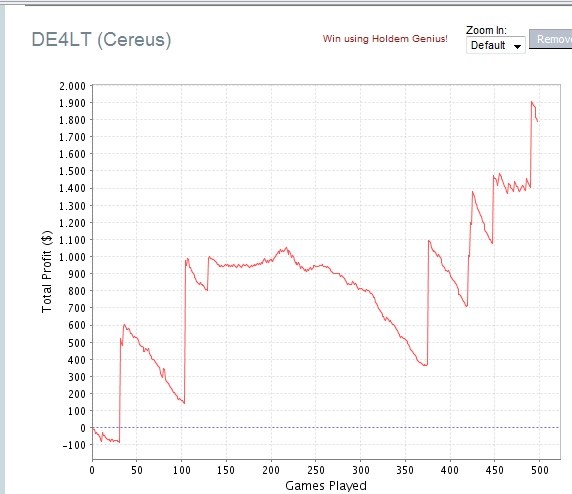Click the 2.000 y-axis value
Screen dimensions: 572x494
(x=72, y=86)
